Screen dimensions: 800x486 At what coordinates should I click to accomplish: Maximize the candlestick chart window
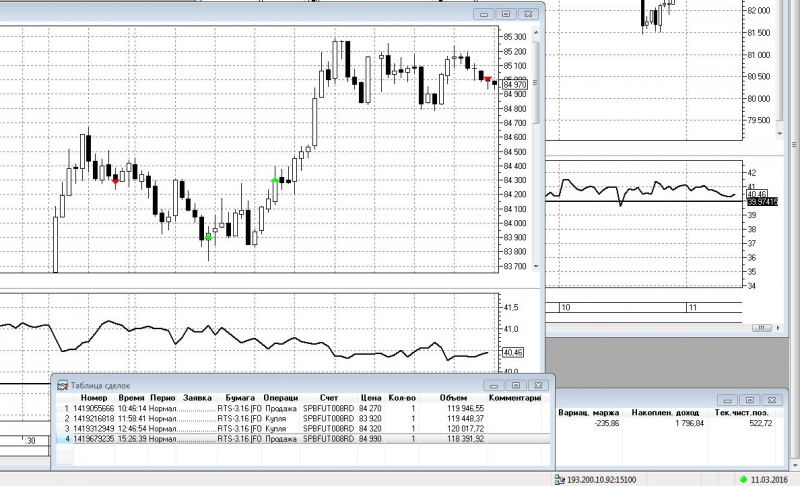click(x=506, y=14)
